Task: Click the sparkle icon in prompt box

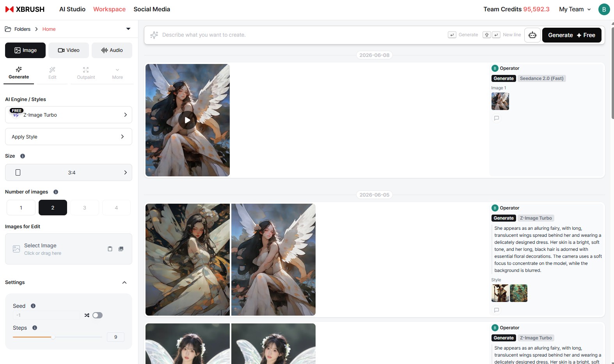Action: click(x=154, y=35)
